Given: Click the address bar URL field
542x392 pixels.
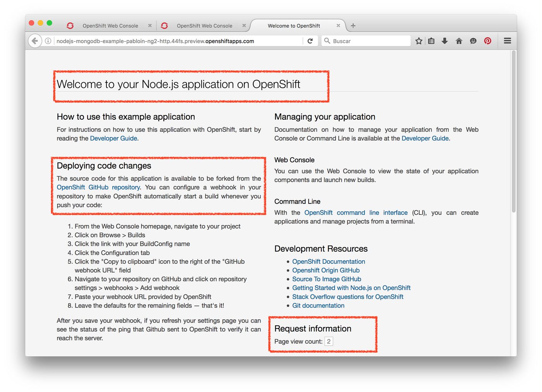Looking at the screenshot, I should click(178, 41).
